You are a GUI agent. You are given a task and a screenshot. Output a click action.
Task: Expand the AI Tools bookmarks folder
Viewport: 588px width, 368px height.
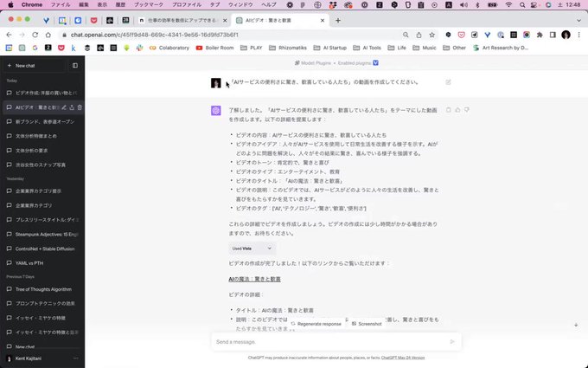[367, 48]
